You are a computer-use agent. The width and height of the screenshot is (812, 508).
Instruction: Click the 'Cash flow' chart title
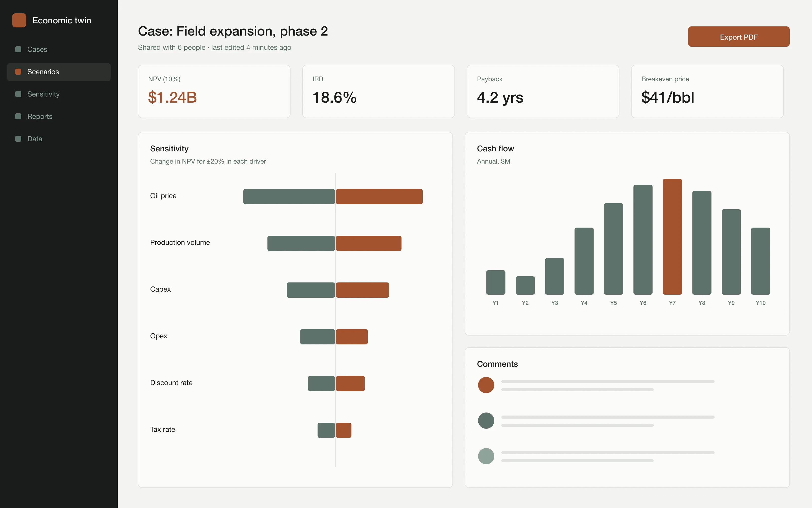point(495,149)
